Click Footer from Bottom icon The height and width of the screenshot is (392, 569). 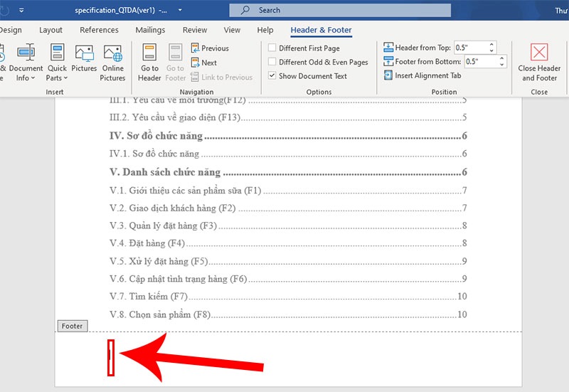[388, 61]
